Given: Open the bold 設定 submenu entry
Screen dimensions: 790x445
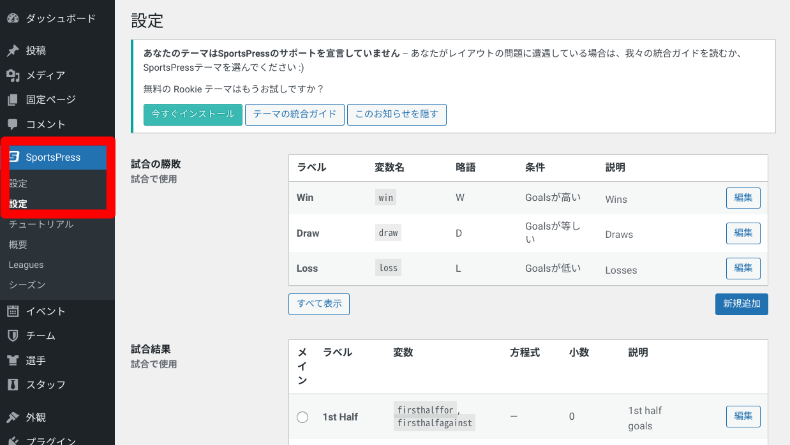Looking at the screenshot, I should coord(18,204).
